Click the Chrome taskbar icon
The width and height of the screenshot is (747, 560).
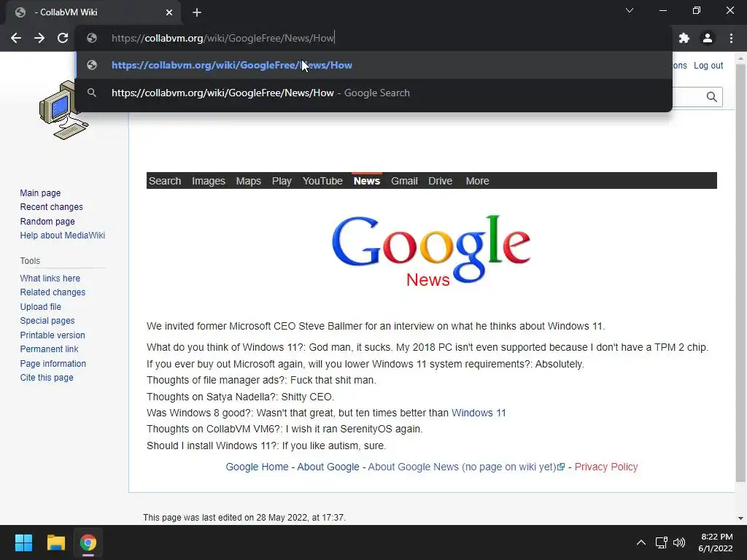(88, 542)
